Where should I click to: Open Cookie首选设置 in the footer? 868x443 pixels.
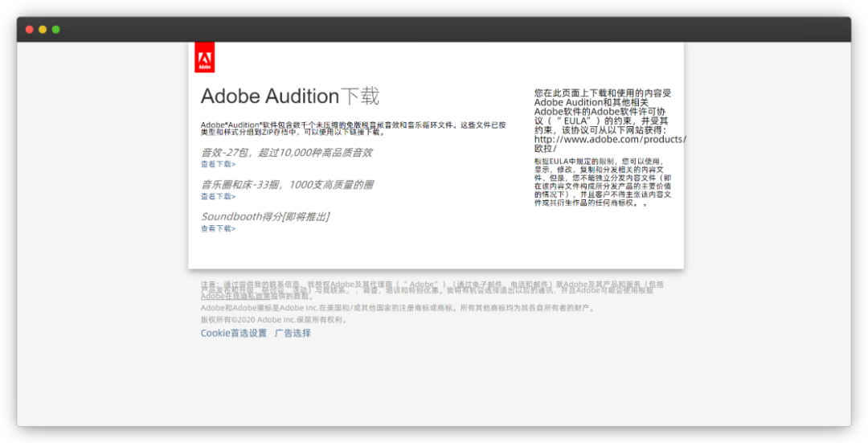pyautogui.click(x=233, y=333)
